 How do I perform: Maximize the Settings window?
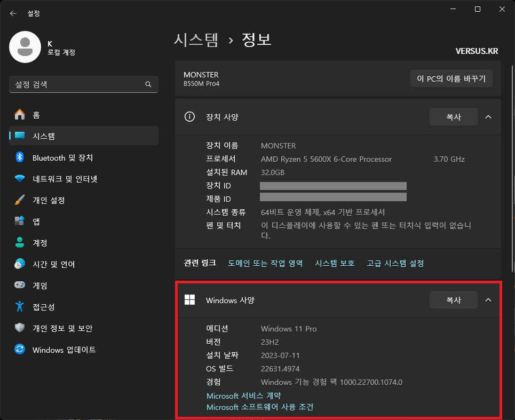478,9
